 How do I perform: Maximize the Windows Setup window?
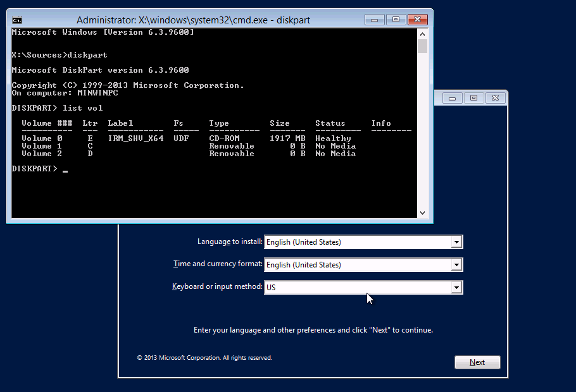(473, 98)
